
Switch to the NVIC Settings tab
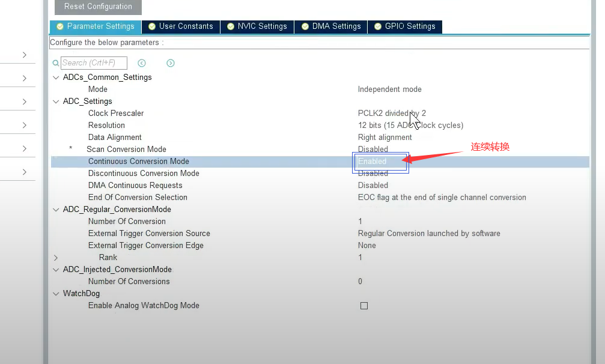[257, 26]
